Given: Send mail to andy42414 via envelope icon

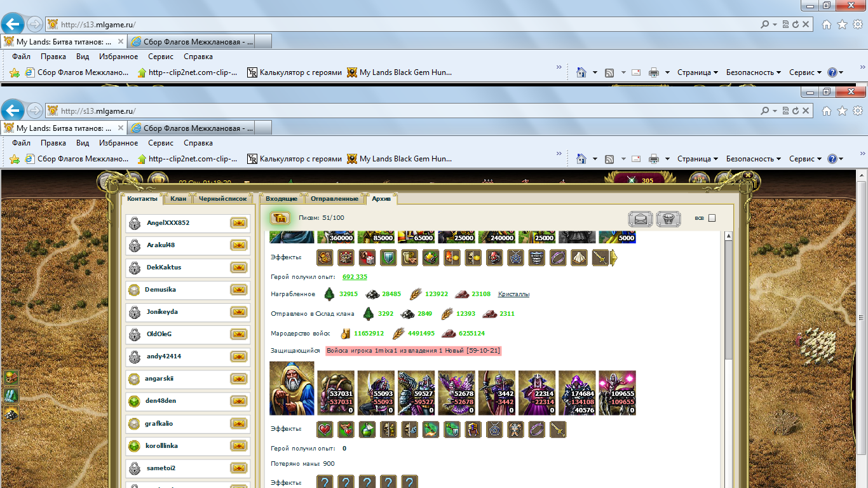Looking at the screenshot, I should tap(238, 356).
